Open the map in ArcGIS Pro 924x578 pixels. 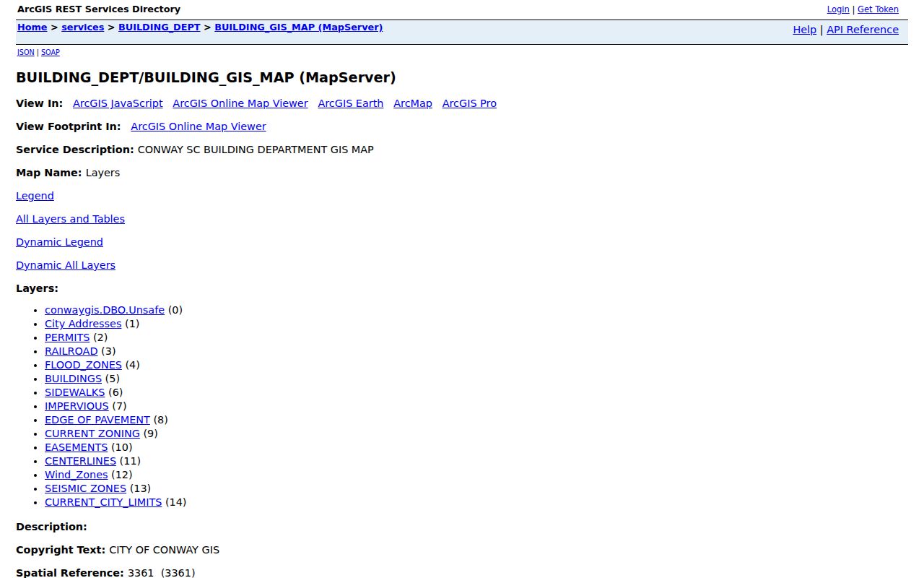pyautogui.click(x=469, y=103)
